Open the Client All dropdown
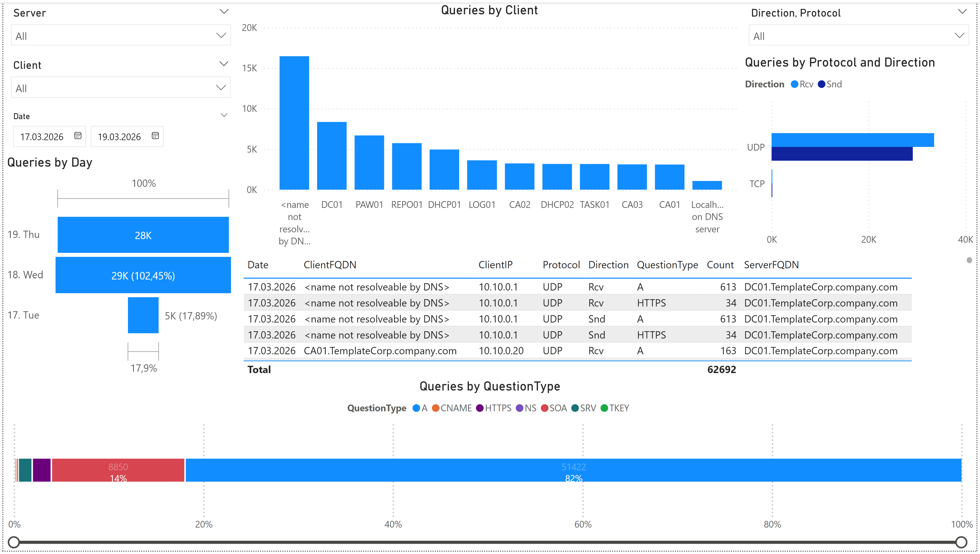The height and width of the screenshot is (554, 980). [121, 88]
